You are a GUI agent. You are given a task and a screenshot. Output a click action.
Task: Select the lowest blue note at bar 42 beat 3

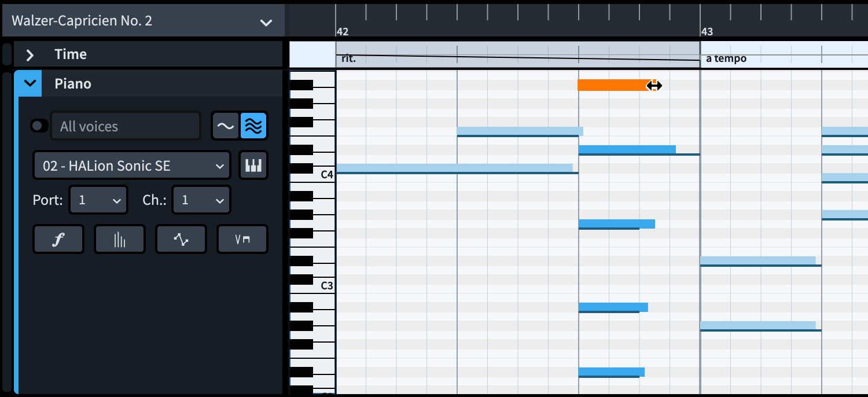coord(612,372)
